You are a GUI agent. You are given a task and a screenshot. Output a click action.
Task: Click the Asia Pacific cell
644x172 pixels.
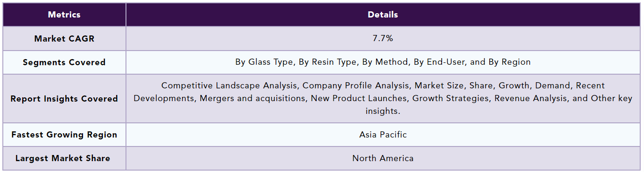383,135
